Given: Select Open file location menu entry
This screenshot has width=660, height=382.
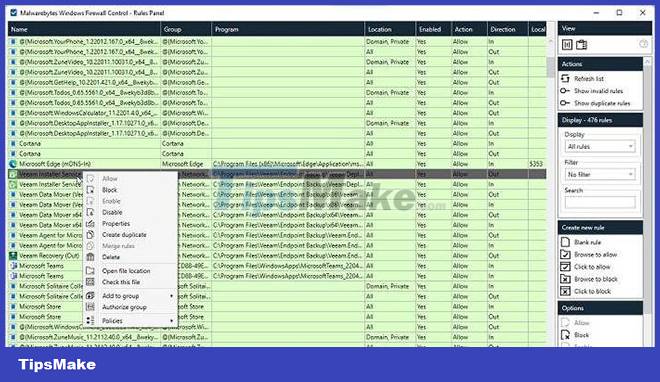Looking at the screenshot, I should 126,271.
